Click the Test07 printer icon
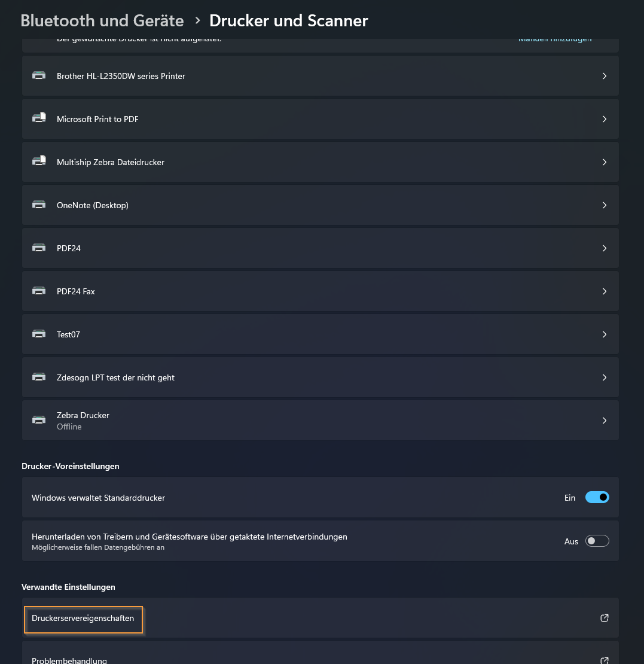The width and height of the screenshot is (644, 664). (x=38, y=334)
